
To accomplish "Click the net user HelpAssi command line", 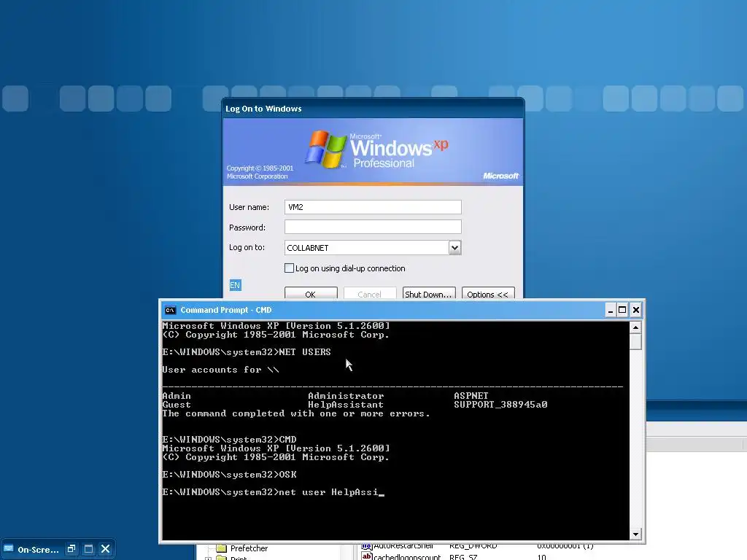I will [273, 492].
